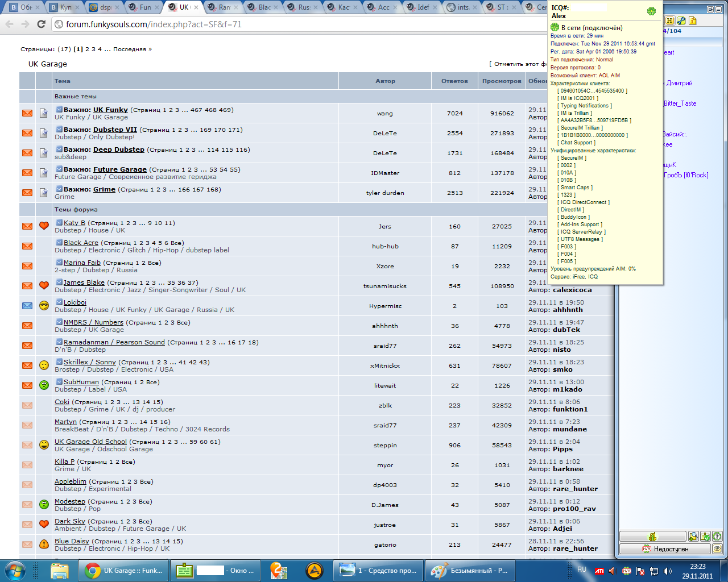This screenshot has width=728, height=582.
Task: Click the Средство просмотра taskbar button
Action: [x=378, y=570]
